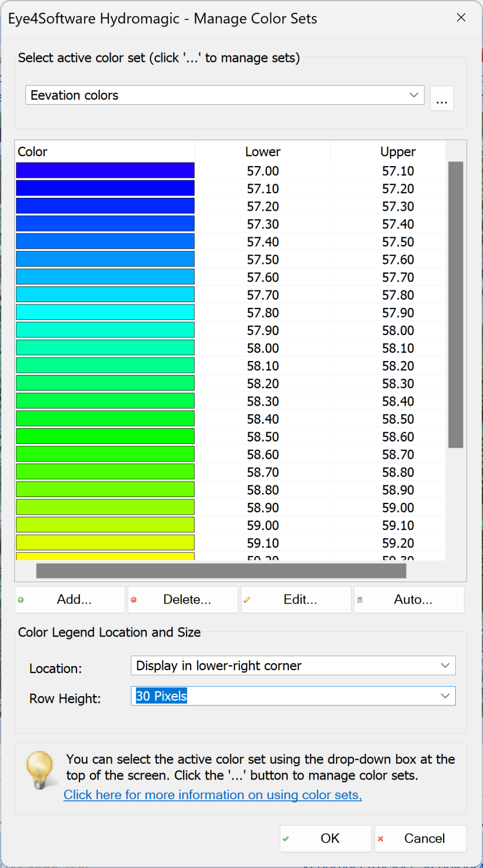Click the '...' manage sets button

click(x=442, y=98)
